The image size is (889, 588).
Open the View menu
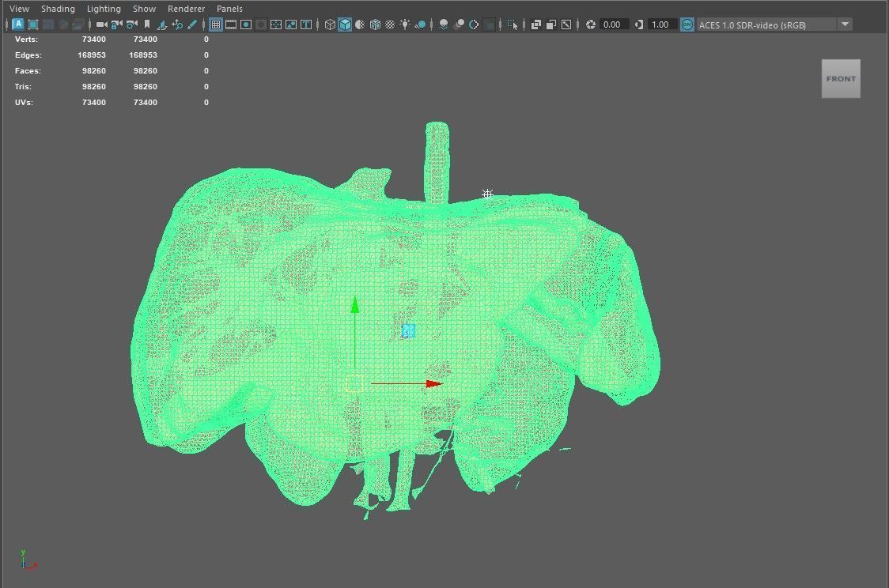click(19, 9)
